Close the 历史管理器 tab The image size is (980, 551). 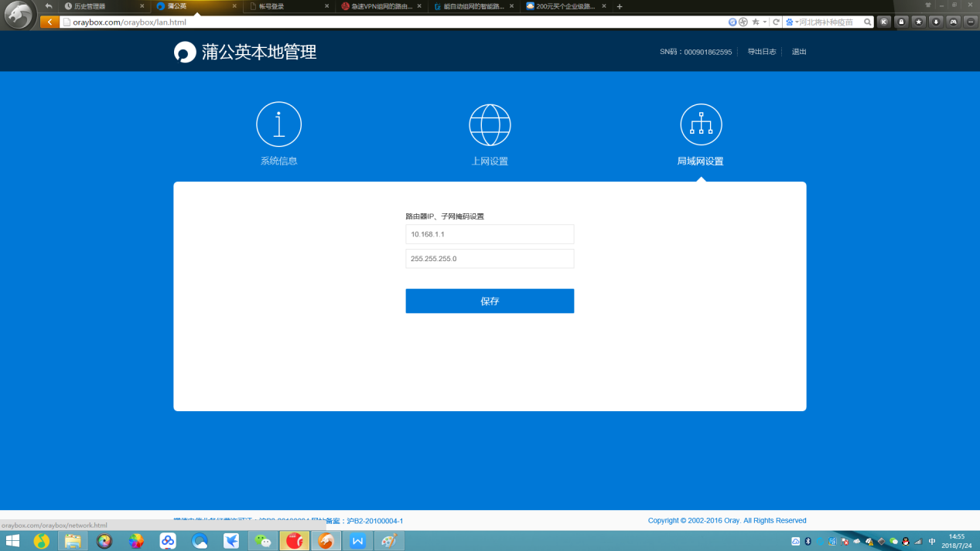pyautogui.click(x=142, y=6)
